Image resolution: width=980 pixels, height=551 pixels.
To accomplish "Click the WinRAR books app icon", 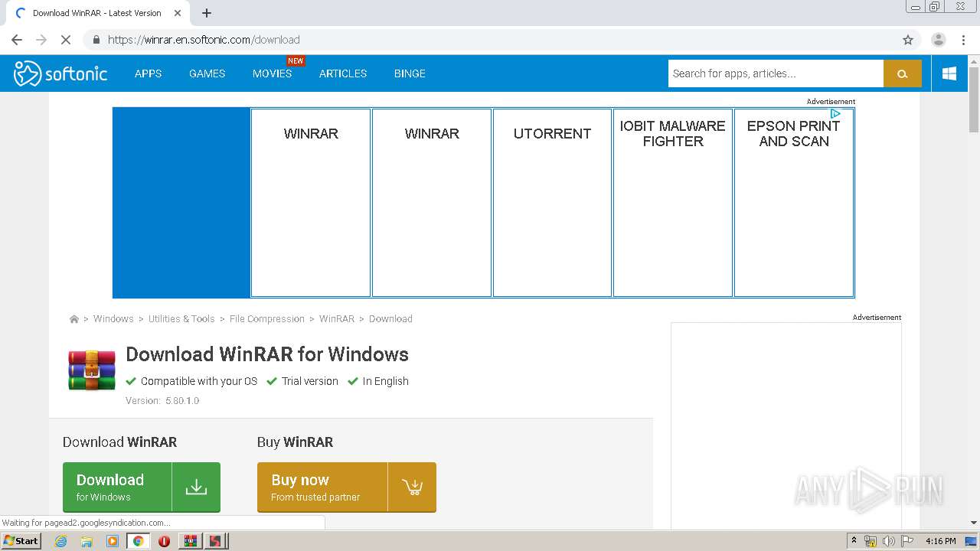I will pos(92,370).
